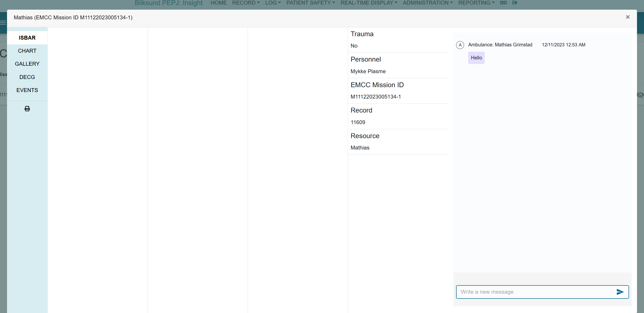
Task: Click the dialog title Mathias EMCC Mission ID
Action: tap(73, 17)
